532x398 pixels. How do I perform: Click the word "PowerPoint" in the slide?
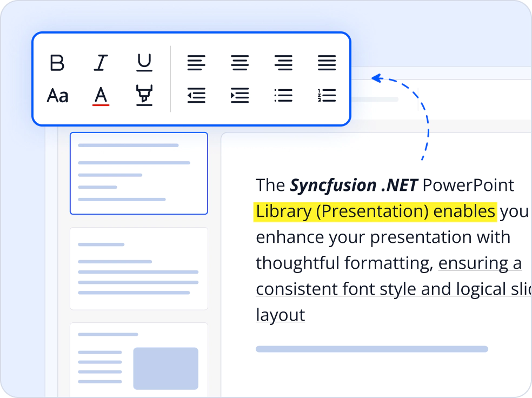tap(468, 185)
